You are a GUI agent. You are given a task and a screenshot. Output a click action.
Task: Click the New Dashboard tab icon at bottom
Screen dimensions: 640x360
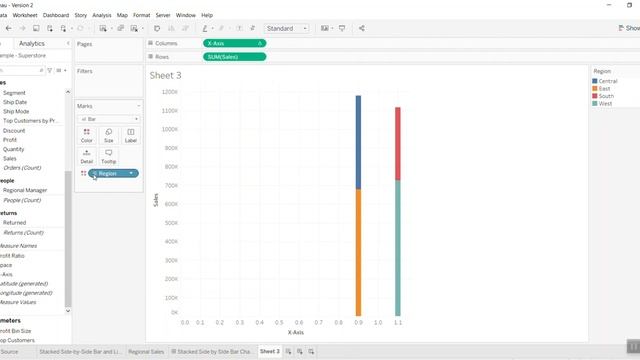pyautogui.click(x=300, y=351)
